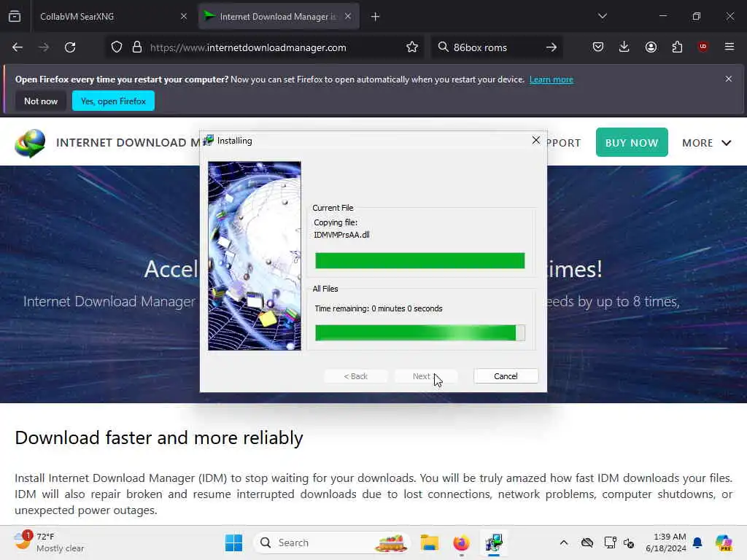Click the IDM globe logo on website
747x560 pixels.
[30, 143]
